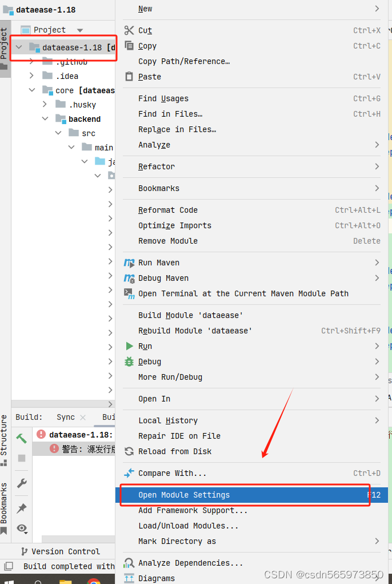The height and width of the screenshot is (584, 392).
Task: Expand the .idea folder
Action: (x=31, y=76)
